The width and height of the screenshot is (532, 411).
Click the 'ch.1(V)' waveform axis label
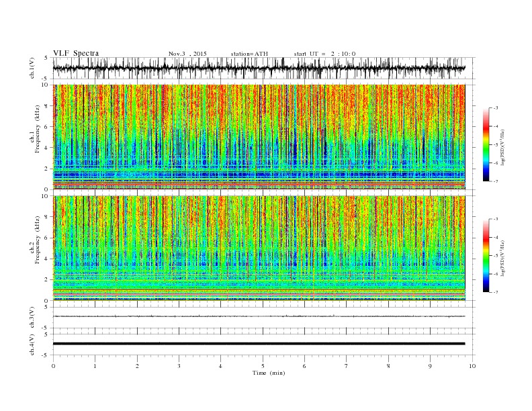tap(32, 68)
